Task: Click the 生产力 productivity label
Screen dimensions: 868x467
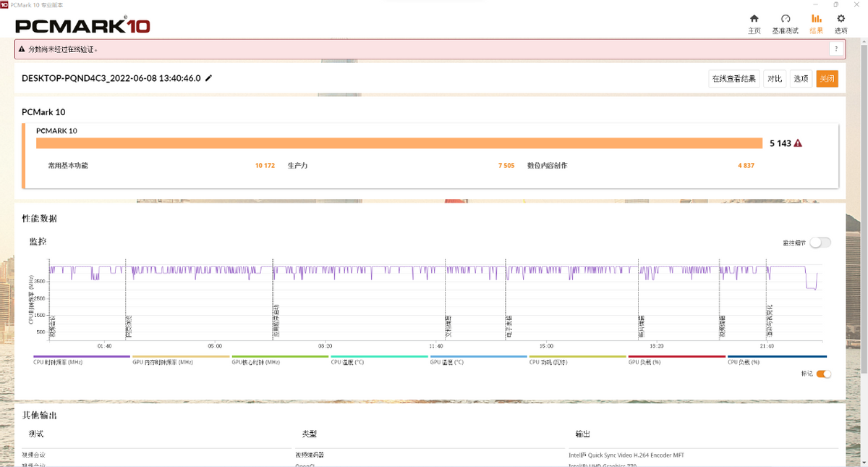Action: tap(298, 166)
